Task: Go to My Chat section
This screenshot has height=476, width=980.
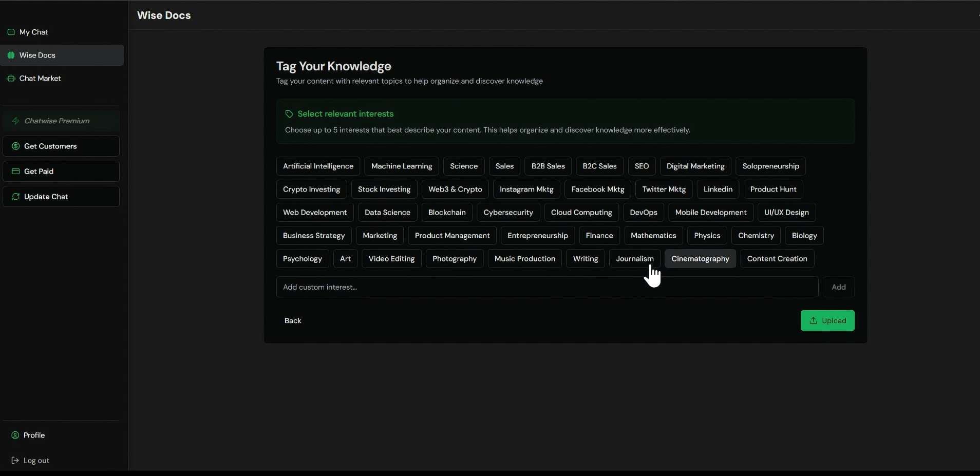Action: click(x=33, y=32)
